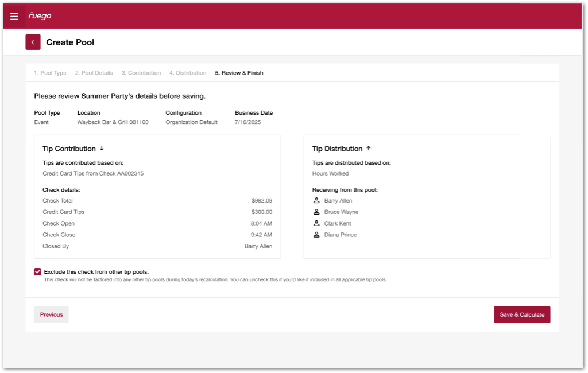The height and width of the screenshot is (373, 588).
Task: Switch to step 4 Distribution
Action: pos(187,73)
